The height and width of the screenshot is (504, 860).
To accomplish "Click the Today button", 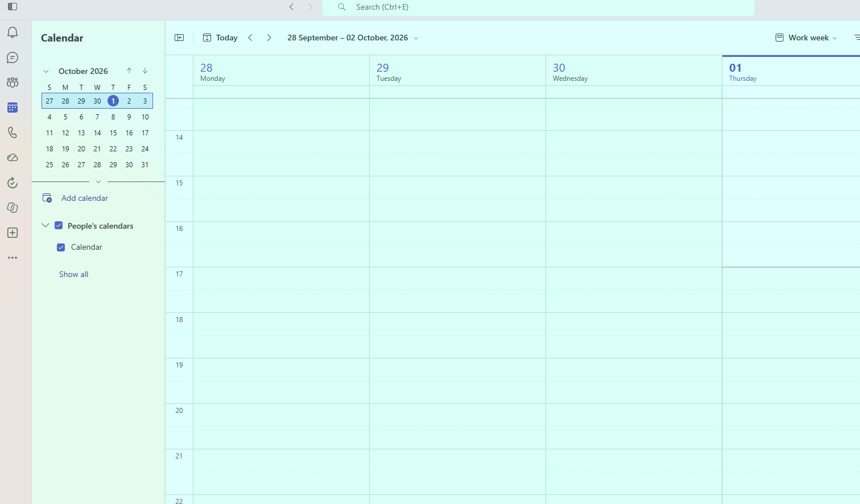I will tap(220, 38).
